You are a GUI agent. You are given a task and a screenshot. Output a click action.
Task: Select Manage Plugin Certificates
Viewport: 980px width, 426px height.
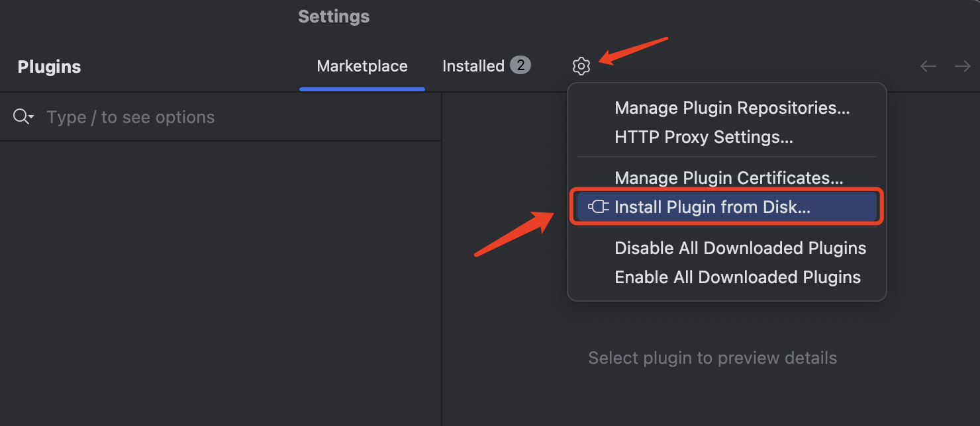(728, 178)
